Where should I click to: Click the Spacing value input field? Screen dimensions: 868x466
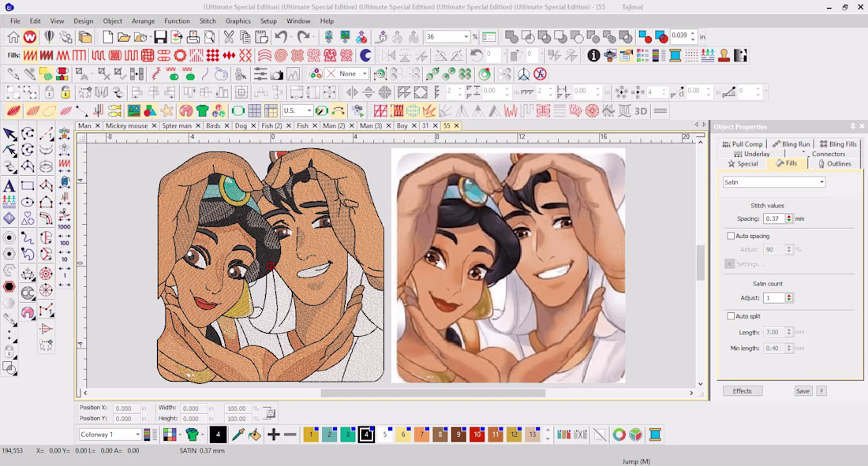click(x=774, y=218)
